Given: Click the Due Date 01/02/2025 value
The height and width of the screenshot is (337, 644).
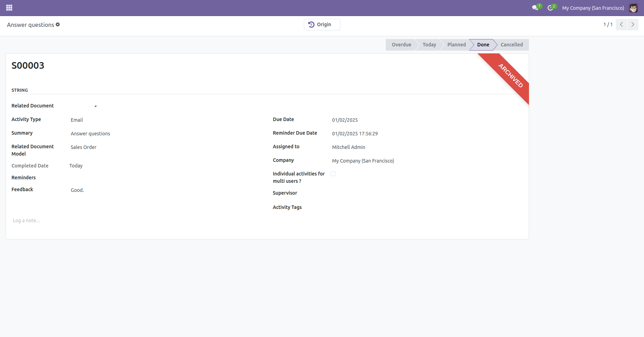Looking at the screenshot, I should 345,120.
